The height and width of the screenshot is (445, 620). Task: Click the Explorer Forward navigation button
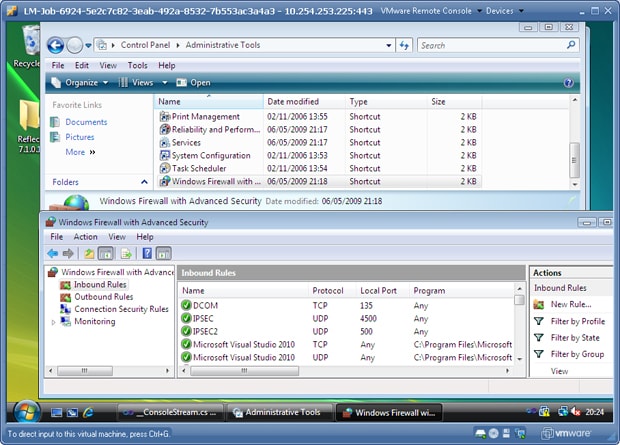74,45
